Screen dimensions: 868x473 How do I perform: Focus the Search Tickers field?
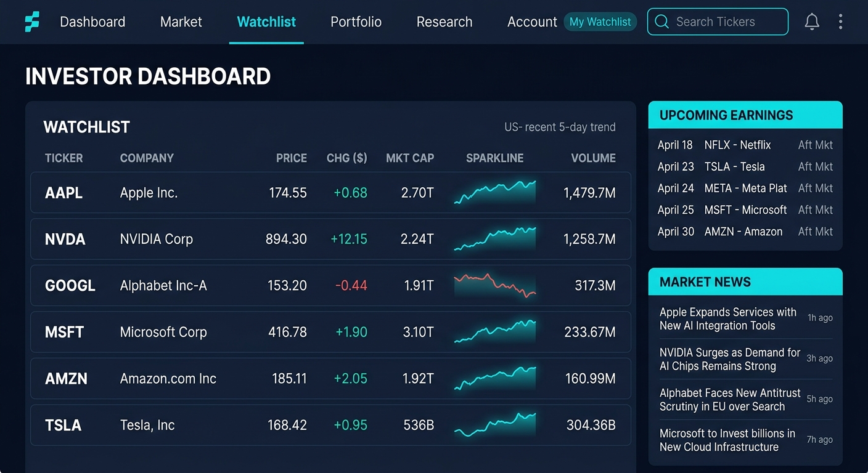(x=718, y=22)
